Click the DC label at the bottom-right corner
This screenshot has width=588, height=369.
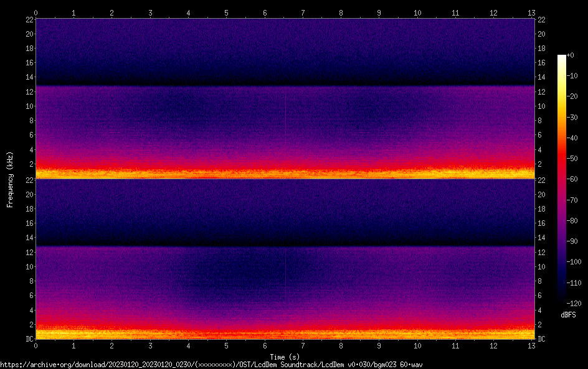pyautogui.click(x=542, y=339)
